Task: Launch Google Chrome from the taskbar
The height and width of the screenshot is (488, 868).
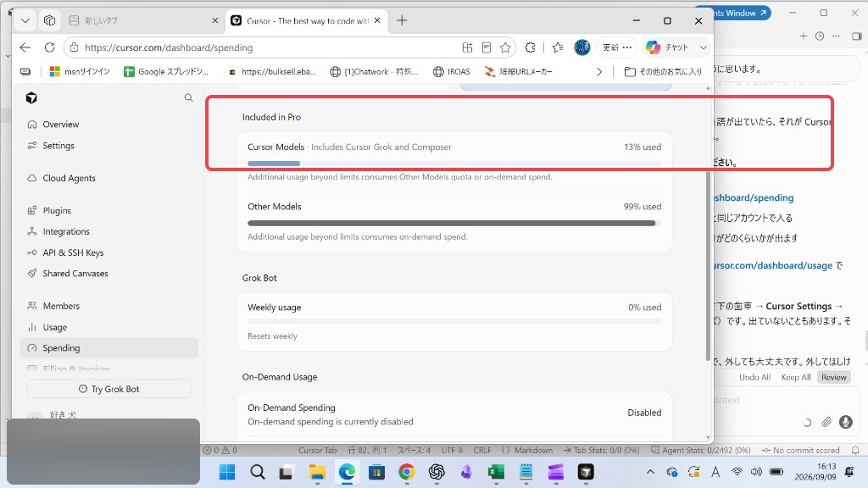Action: click(x=406, y=472)
